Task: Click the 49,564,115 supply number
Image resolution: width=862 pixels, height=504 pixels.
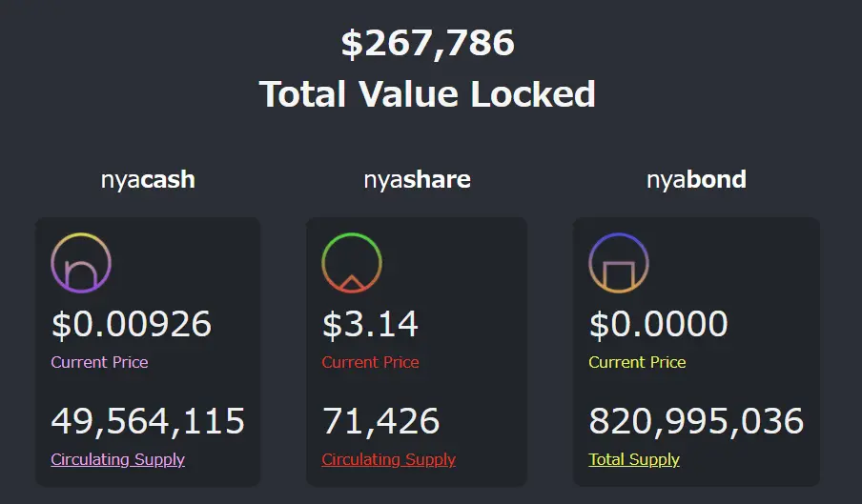Action: click(x=148, y=420)
